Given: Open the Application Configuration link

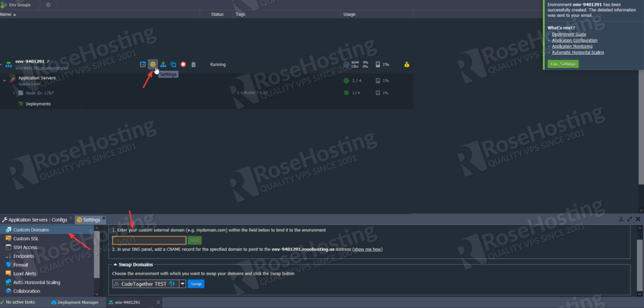Looking at the screenshot, I should click(575, 40).
